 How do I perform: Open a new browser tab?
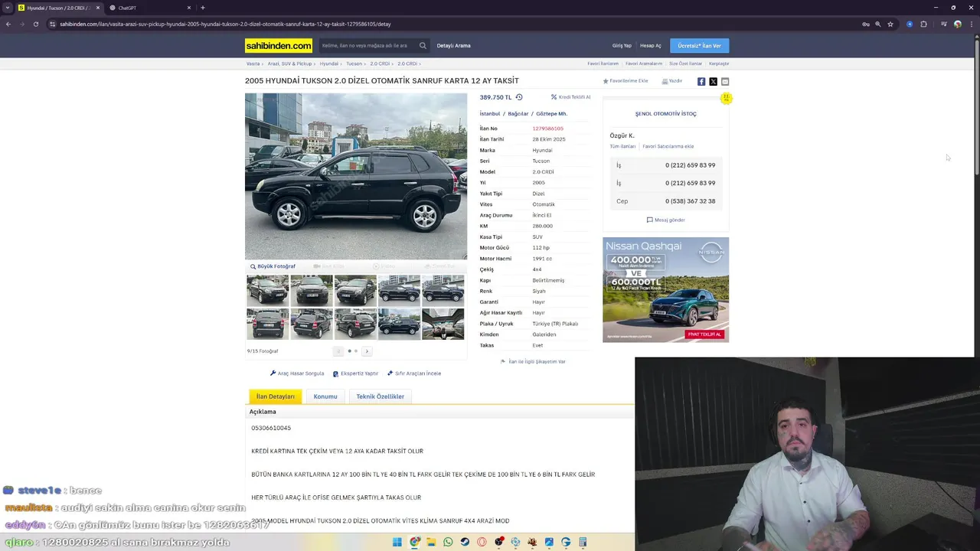[202, 8]
